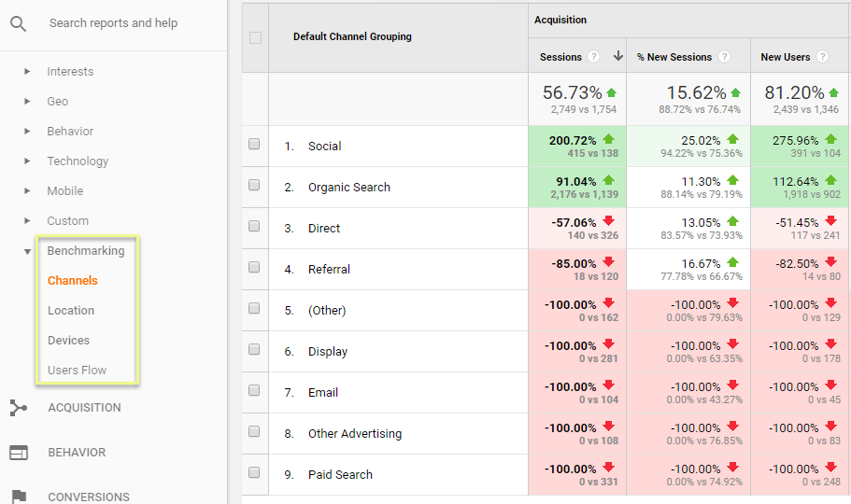Check the Organic Search row checkbox
This screenshot has width=851, height=504.
[x=254, y=185]
